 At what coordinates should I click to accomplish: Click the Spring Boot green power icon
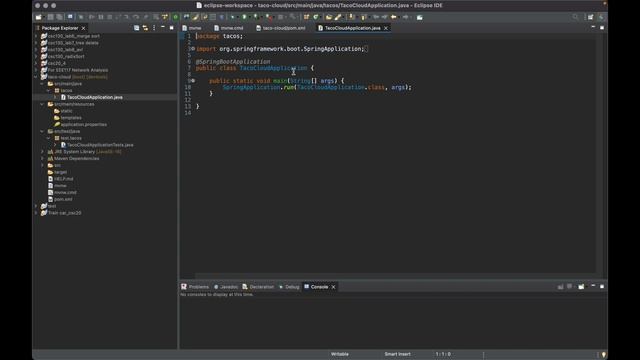pyautogui.click(x=176, y=17)
